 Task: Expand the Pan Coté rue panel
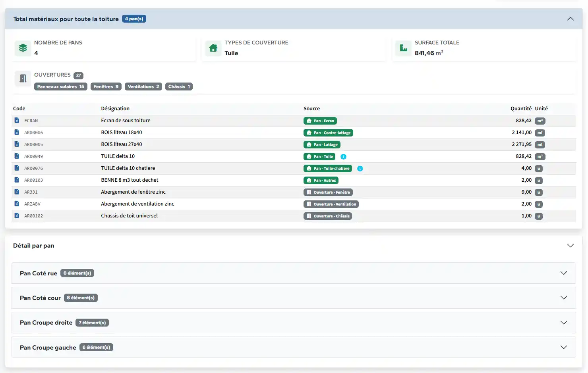(563, 273)
